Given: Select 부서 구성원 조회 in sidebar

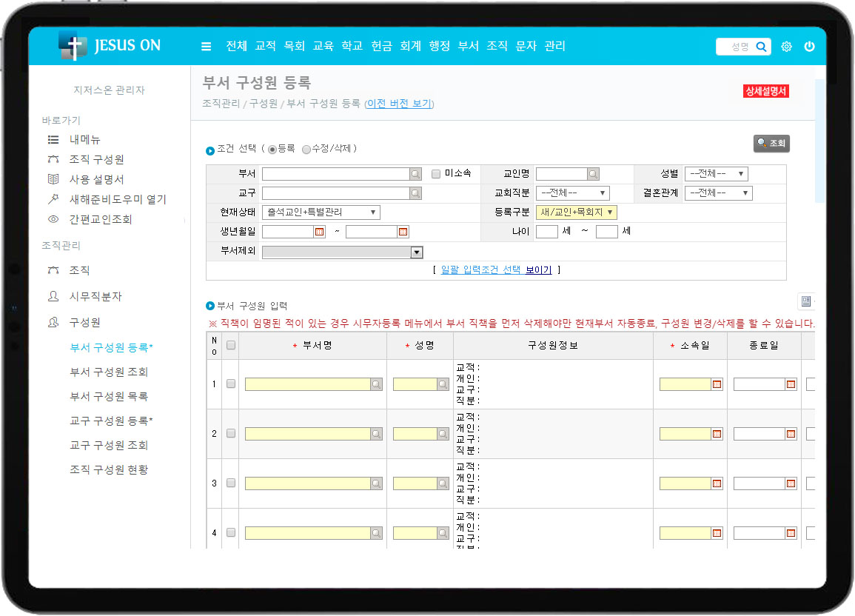Looking at the screenshot, I should click(109, 372).
